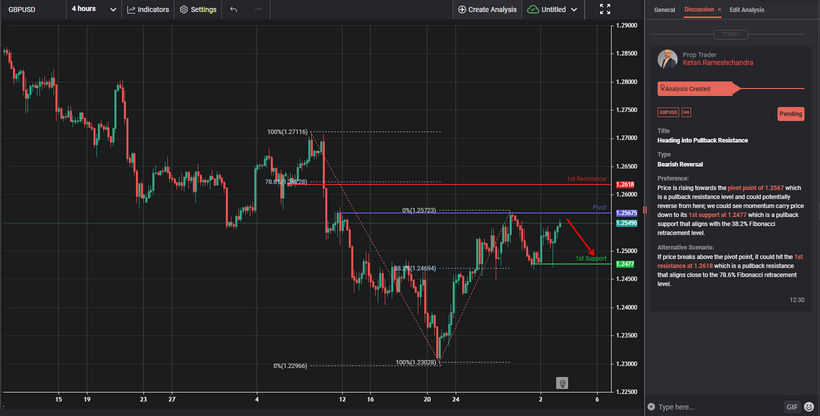Click the panel collapse handle beside chart
This screenshot has height=416, width=820.
pyautogui.click(x=645, y=210)
